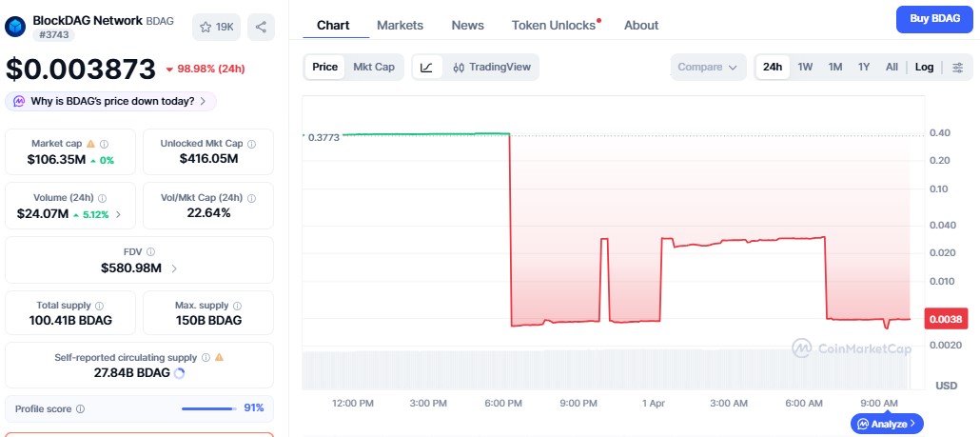Open chart settings sliders icon
Screen dimensions: 980x437
tap(957, 68)
